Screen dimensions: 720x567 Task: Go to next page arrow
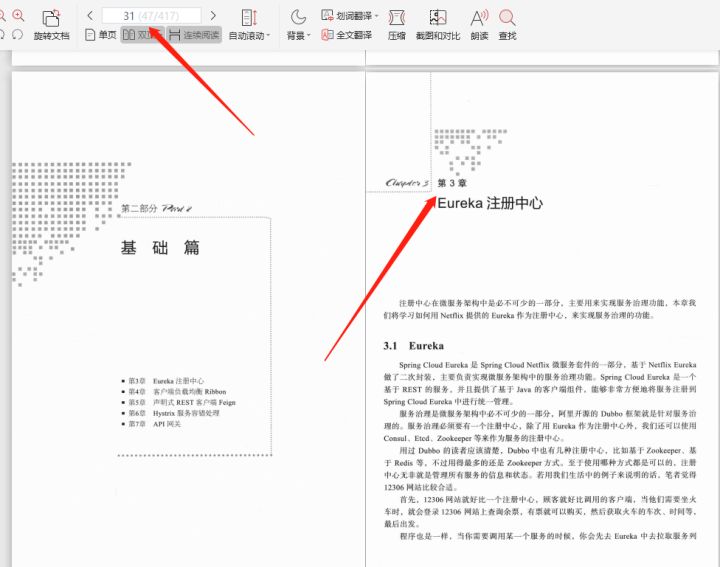[x=213, y=16]
